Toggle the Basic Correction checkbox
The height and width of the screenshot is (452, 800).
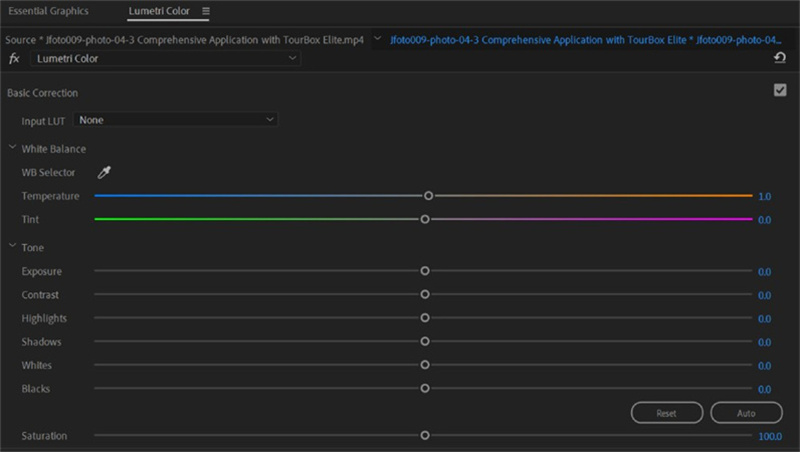tap(780, 90)
